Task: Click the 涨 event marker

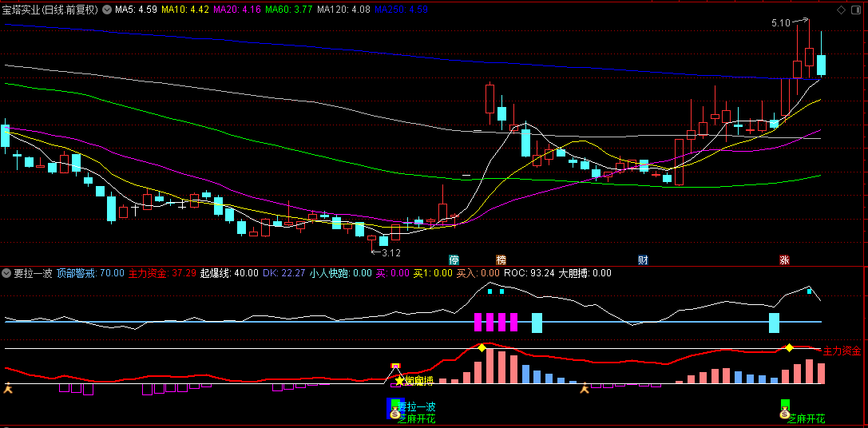Action: click(784, 260)
